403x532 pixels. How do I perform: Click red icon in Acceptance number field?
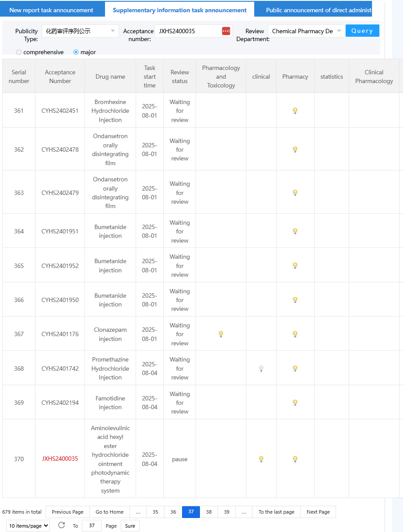click(x=226, y=31)
